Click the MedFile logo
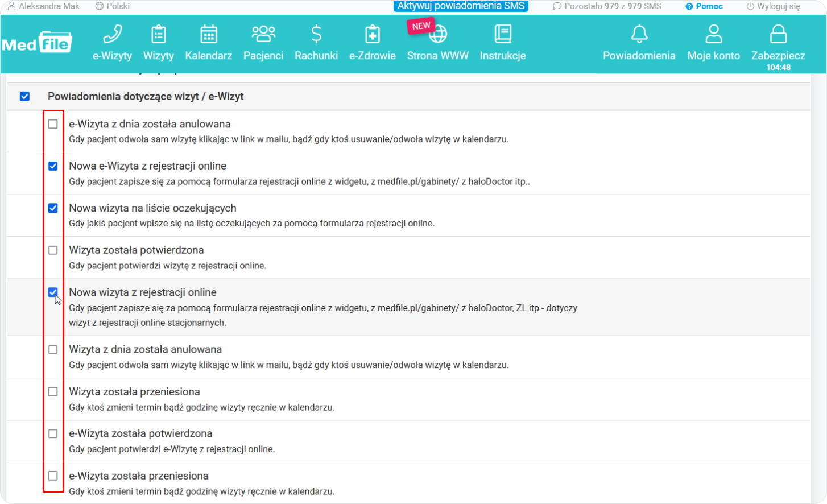Viewport: 827px width, 504px height. tap(37, 42)
